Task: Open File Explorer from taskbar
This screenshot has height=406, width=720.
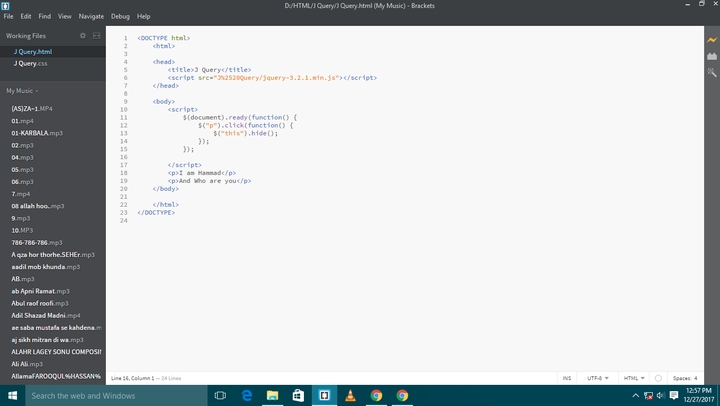Action: [x=272, y=395]
